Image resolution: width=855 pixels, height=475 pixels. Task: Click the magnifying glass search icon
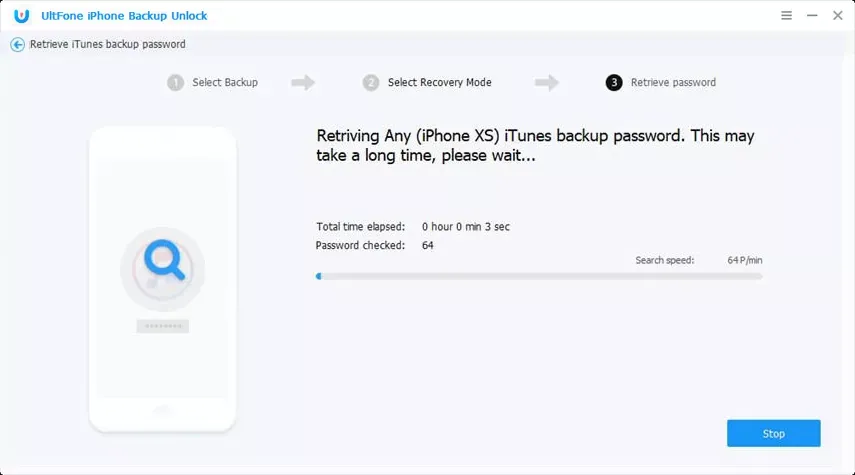164,260
